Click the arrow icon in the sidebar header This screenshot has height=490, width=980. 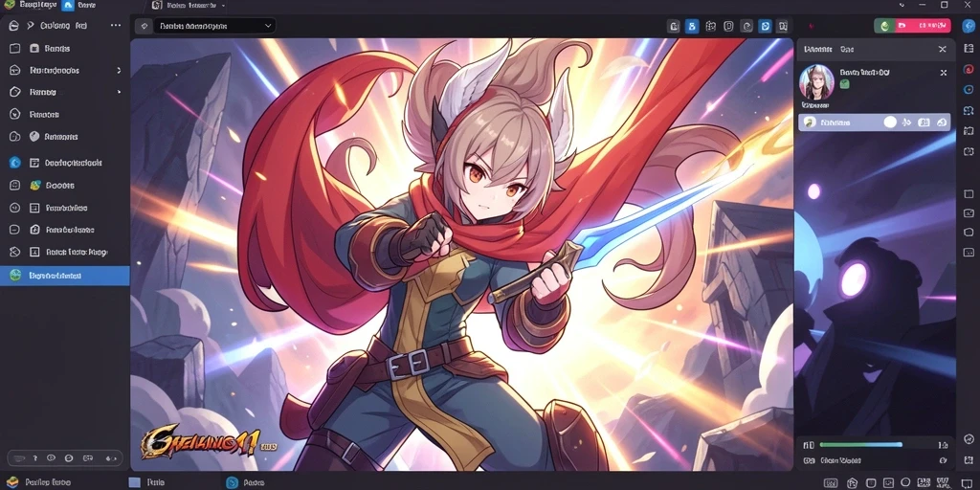pos(30,26)
